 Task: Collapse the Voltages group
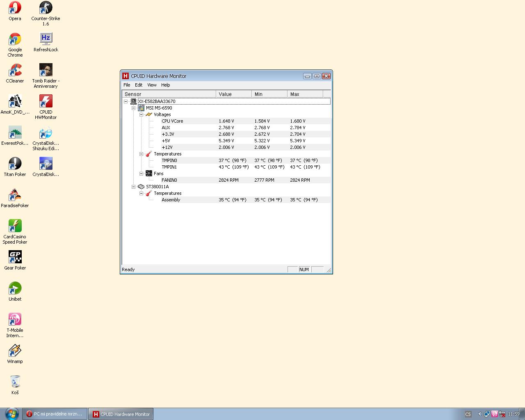click(142, 114)
